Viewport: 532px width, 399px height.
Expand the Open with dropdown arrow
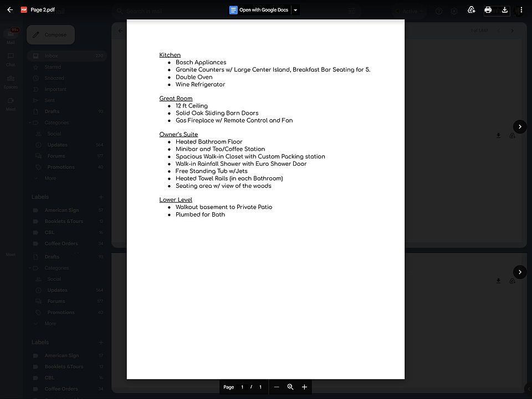(x=295, y=10)
